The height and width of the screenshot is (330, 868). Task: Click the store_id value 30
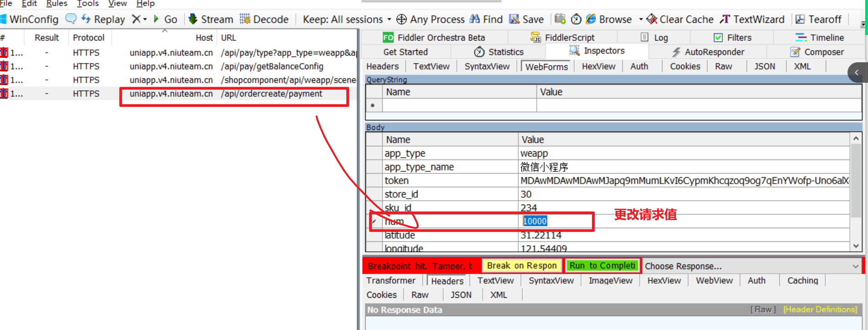click(x=684, y=194)
